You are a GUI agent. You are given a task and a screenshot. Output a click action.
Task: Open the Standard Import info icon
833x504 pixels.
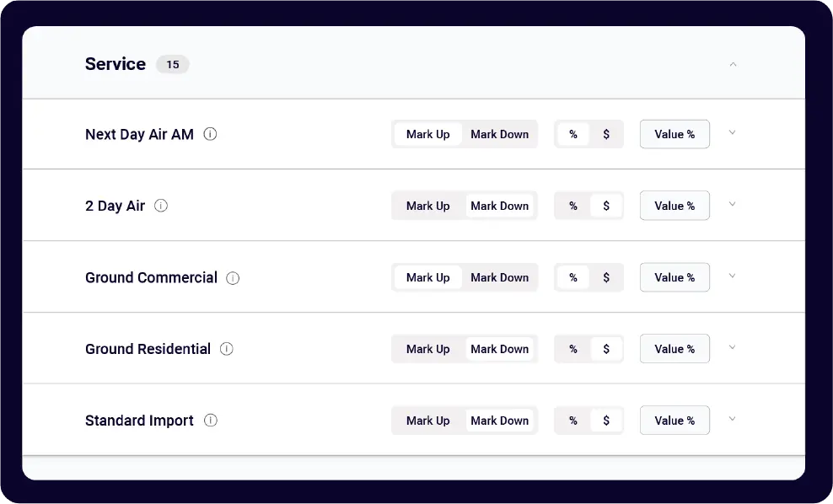[210, 421]
